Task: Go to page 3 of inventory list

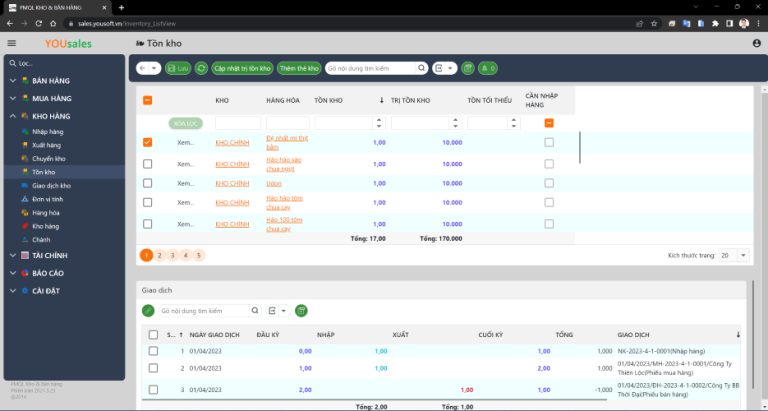Action: 172,256
